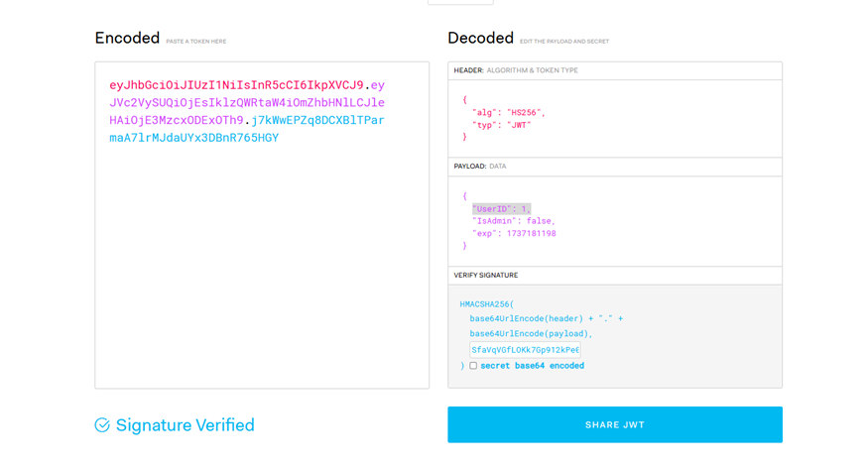Select the red header segment of token
The width and height of the screenshot is (868, 466).
tap(236, 85)
